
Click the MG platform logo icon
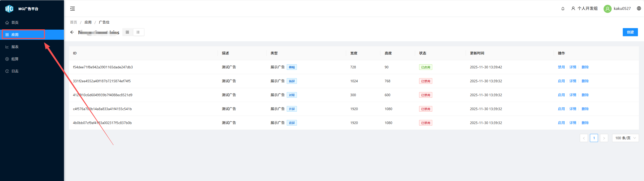pyautogui.click(x=9, y=9)
